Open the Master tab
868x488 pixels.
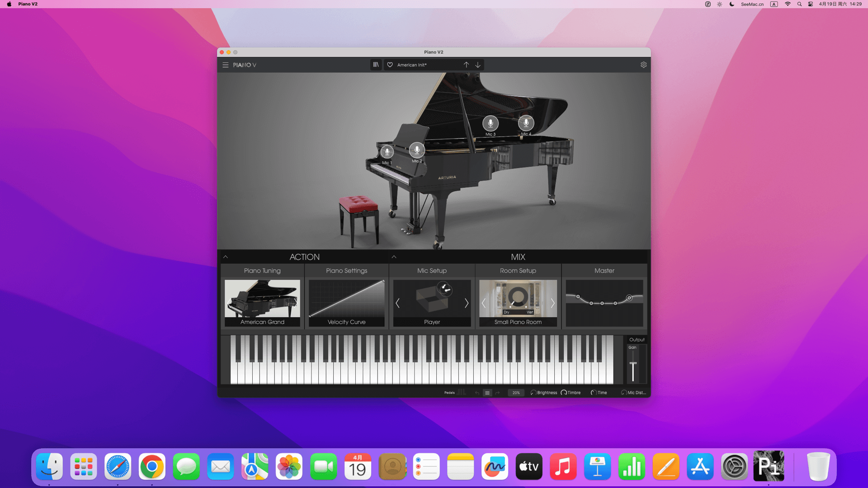tap(604, 271)
